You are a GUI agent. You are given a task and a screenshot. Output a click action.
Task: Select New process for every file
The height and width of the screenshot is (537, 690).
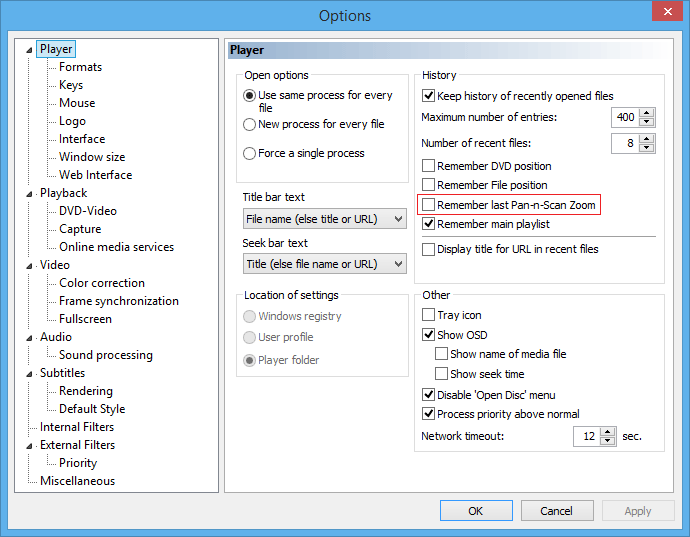249,125
